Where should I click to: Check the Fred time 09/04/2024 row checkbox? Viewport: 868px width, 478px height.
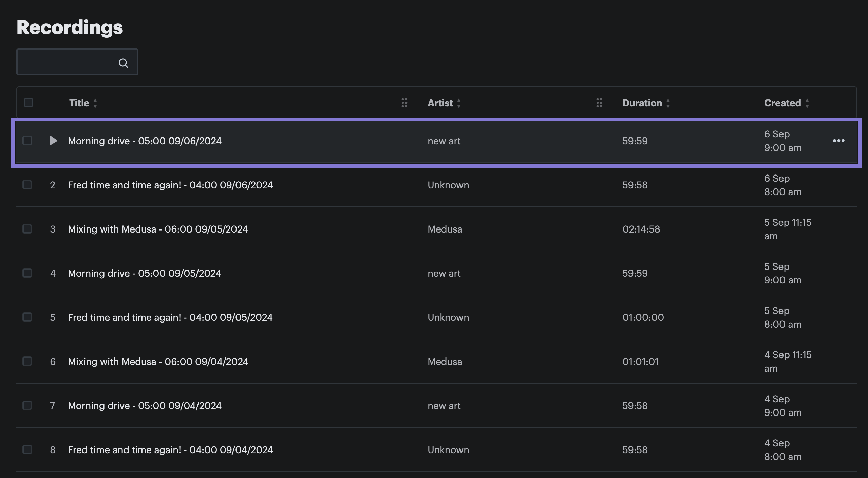pos(27,449)
